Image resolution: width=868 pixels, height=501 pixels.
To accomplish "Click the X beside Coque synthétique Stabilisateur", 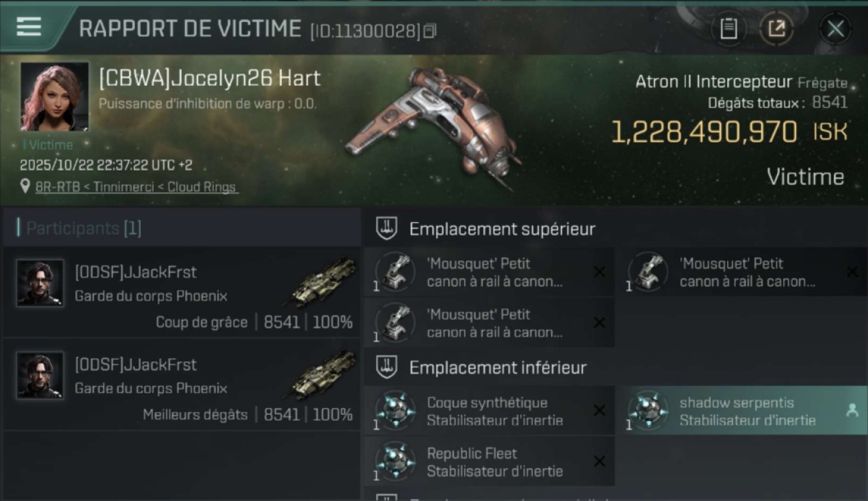I will coord(600,410).
